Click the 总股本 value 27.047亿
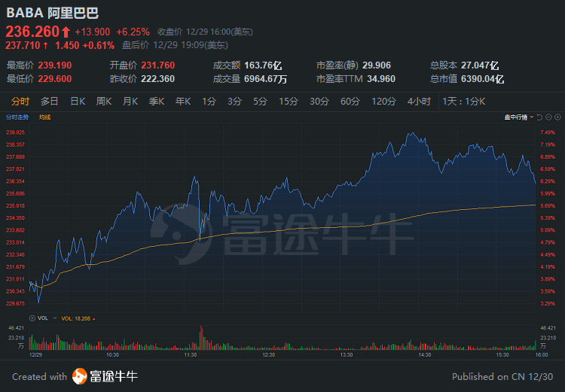This screenshot has height=392, width=565. point(480,65)
